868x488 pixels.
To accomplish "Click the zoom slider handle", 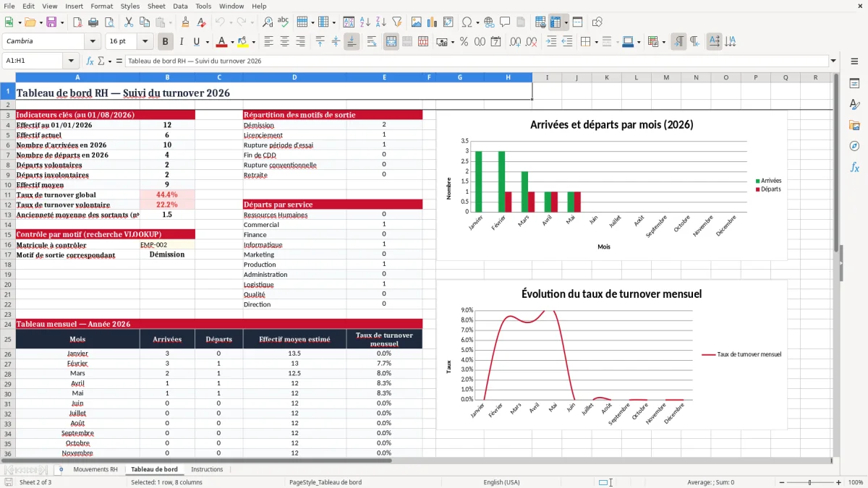I will coord(809,482).
